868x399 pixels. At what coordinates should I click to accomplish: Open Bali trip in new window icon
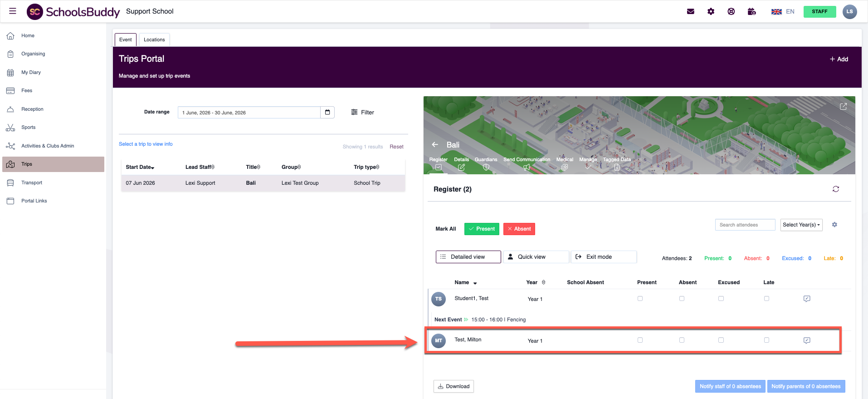coord(843,106)
